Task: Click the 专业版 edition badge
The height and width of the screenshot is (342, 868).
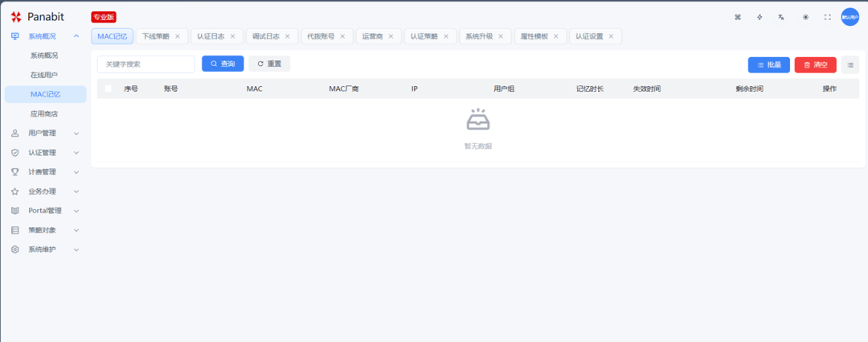Action: click(104, 17)
